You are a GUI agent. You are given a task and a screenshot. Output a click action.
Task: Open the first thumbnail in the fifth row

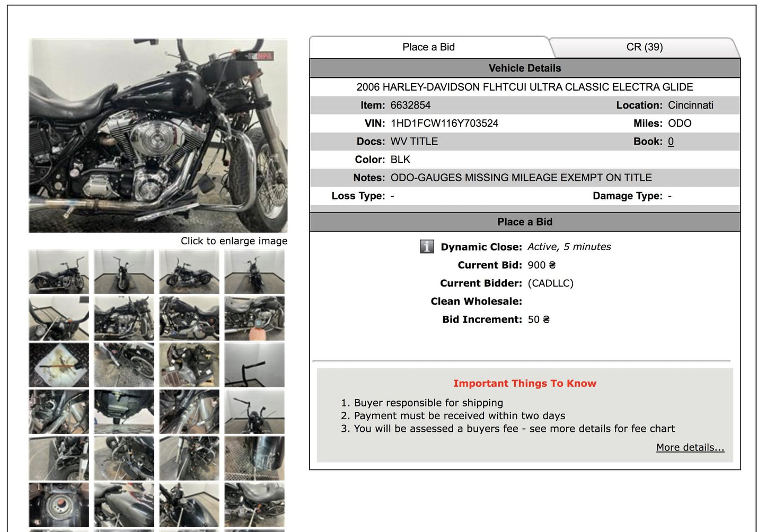(x=59, y=458)
